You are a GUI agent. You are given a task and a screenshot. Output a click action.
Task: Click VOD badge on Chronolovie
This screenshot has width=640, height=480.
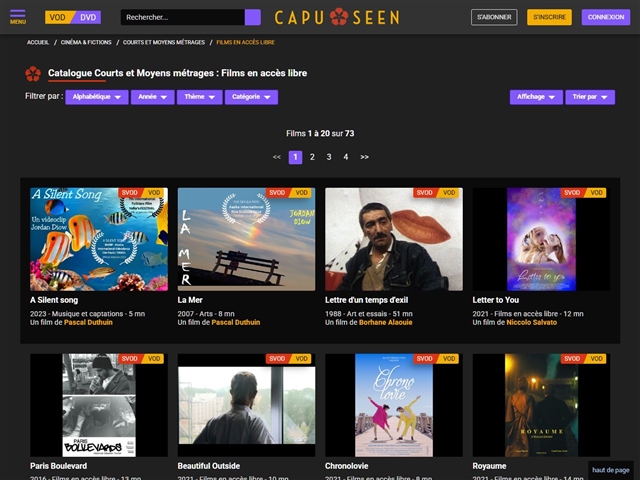449,359
